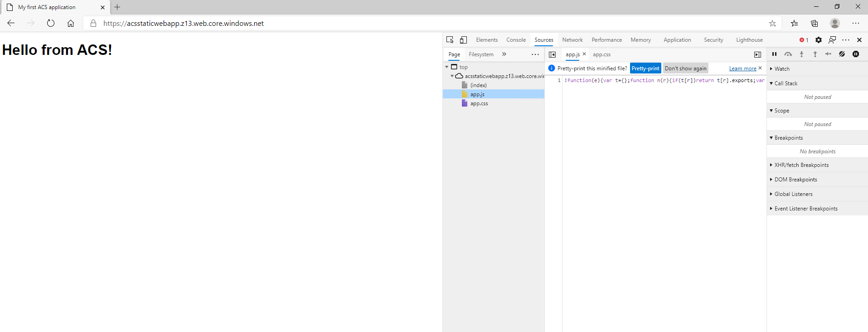Open DevTools settings gear
This screenshot has width=868, height=332.
pos(818,40)
